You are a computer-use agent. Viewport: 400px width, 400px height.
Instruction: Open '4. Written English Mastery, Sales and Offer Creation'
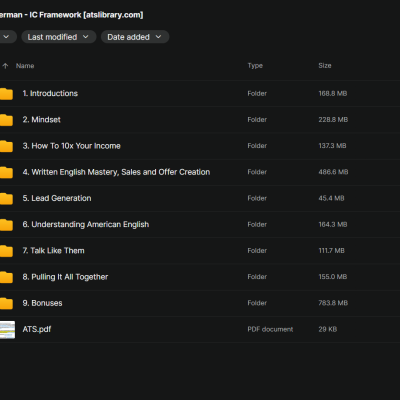point(116,172)
